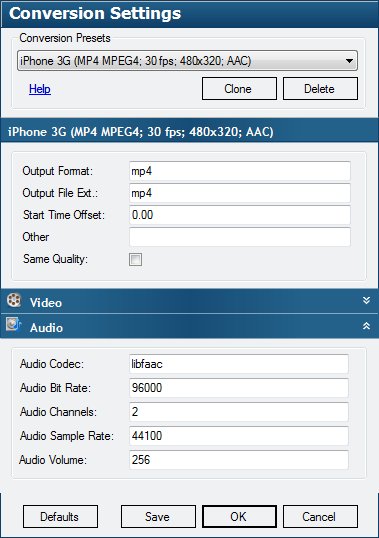Viewport: 379px width, 538px height.
Task: Save the conversion preset
Action: coord(158,516)
